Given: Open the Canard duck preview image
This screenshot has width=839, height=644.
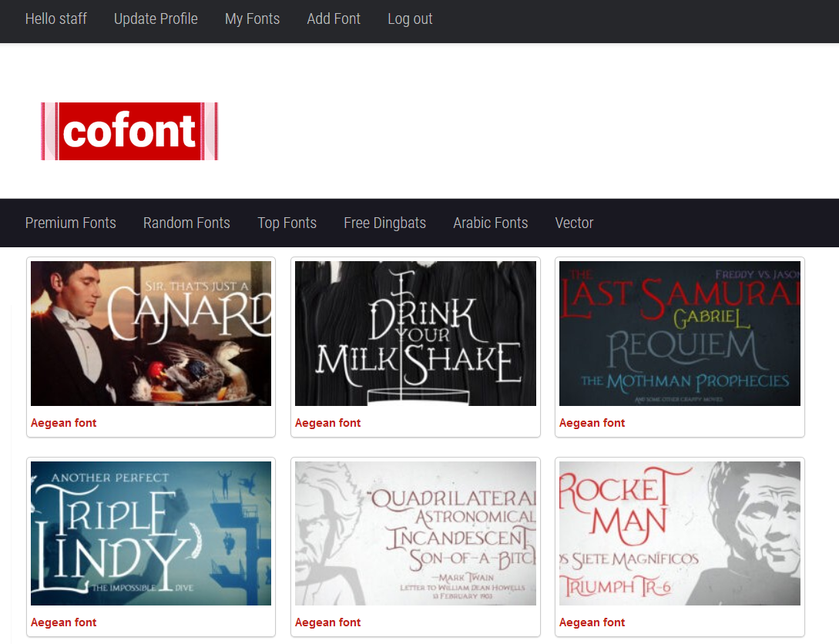Looking at the screenshot, I should pyautogui.click(x=150, y=333).
